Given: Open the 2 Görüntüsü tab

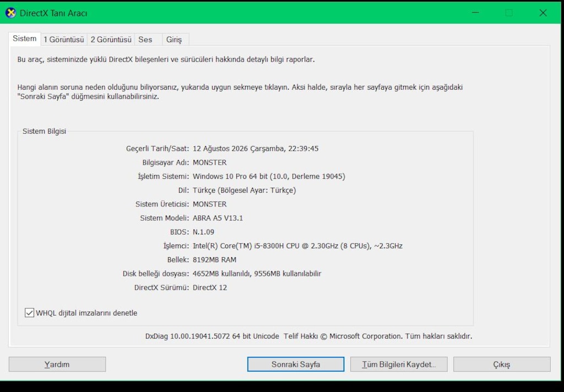Looking at the screenshot, I should coord(111,40).
